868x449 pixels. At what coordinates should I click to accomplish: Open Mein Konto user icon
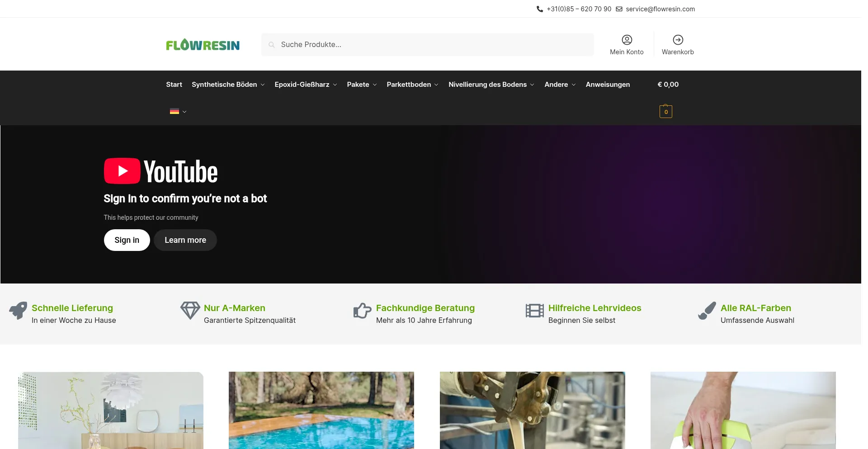click(x=627, y=40)
